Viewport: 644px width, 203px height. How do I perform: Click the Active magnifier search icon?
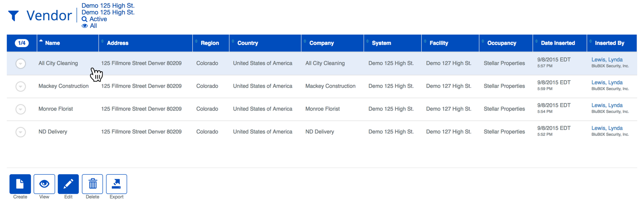pos(85,19)
